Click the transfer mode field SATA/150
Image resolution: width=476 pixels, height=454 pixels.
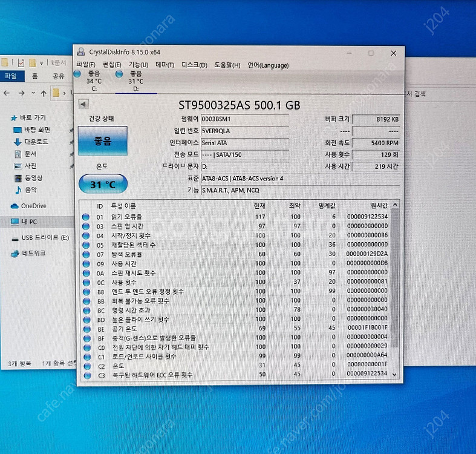tap(244, 154)
